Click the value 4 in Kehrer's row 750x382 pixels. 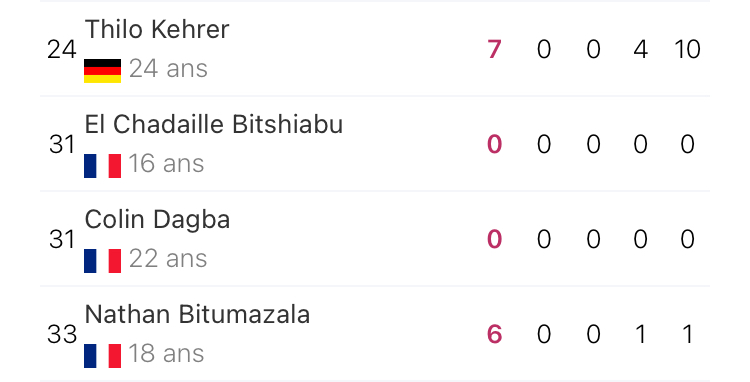click(x=640, y=49)
